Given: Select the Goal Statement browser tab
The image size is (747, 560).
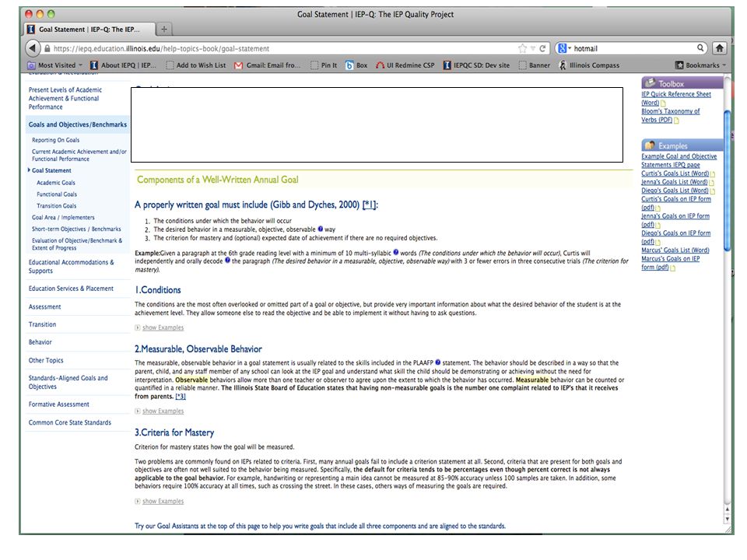Looking at the screenshot, I should [89, 30].
